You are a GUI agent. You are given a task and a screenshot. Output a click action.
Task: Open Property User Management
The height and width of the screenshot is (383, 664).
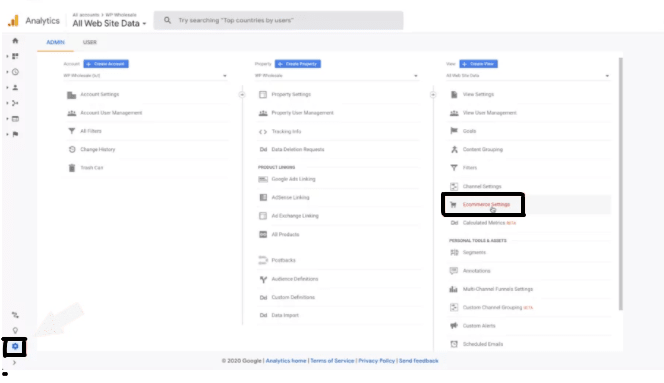pos(302,113)
